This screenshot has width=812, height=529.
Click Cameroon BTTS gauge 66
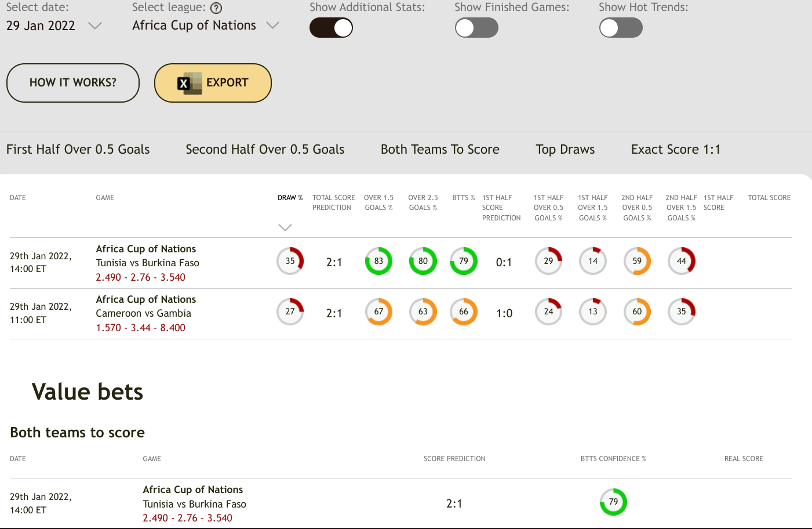pyautogui.click(x=464, y=311)
